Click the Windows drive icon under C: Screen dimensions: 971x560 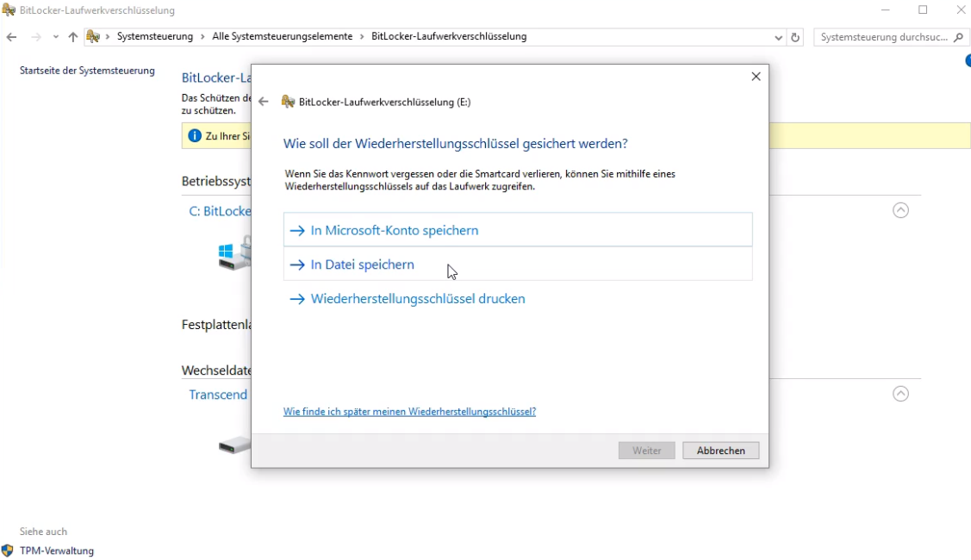click(x=234, y=253)
